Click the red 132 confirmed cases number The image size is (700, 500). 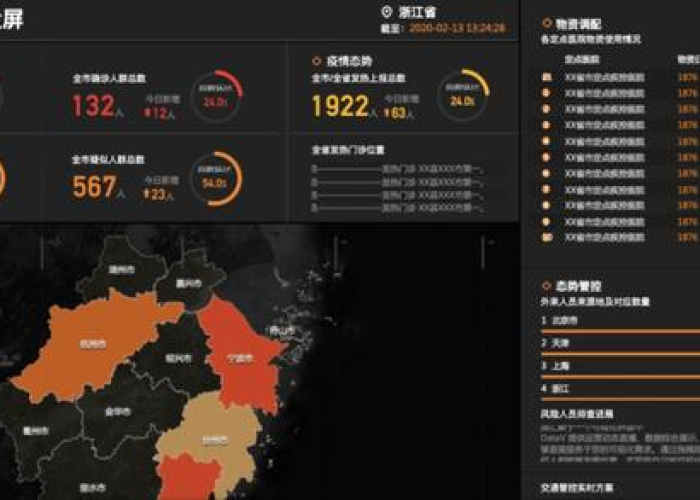coord(93,106)
